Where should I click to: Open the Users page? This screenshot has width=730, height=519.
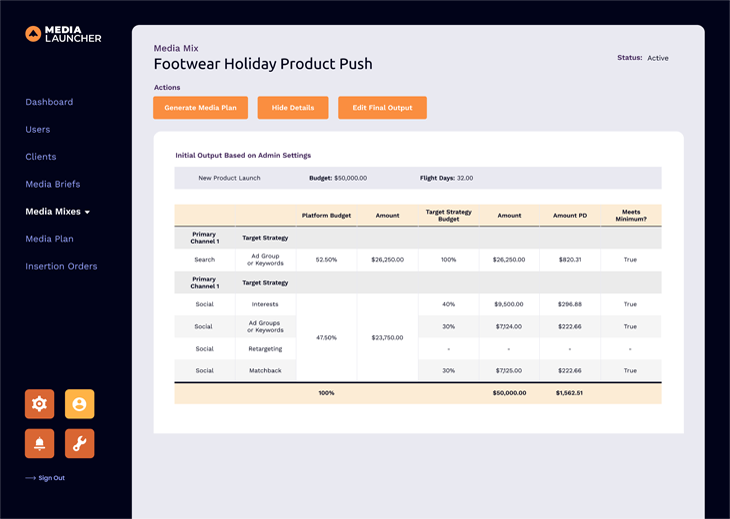38,129
